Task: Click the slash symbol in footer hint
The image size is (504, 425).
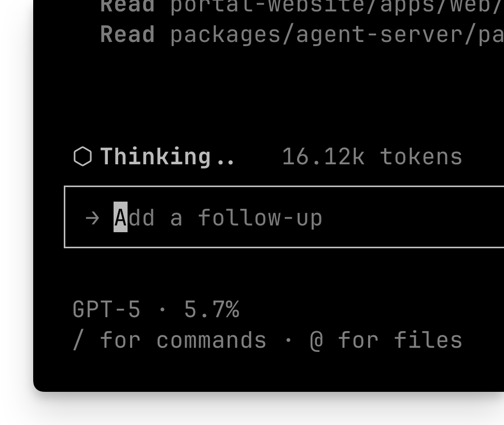Action: pyautogui.click(x=78, y=340)
